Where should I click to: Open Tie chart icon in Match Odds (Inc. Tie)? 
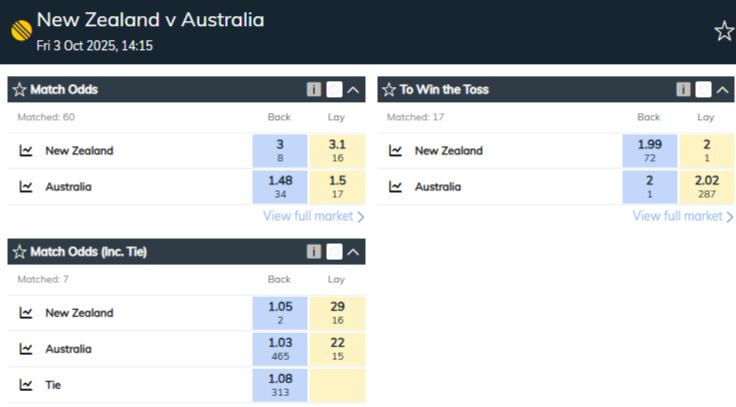(x=26, y=385)
